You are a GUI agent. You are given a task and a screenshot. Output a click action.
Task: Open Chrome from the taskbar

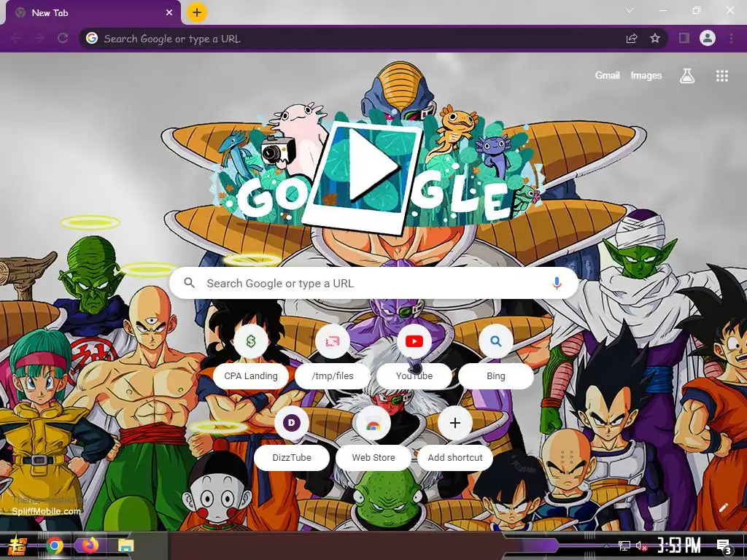(54, 545)
